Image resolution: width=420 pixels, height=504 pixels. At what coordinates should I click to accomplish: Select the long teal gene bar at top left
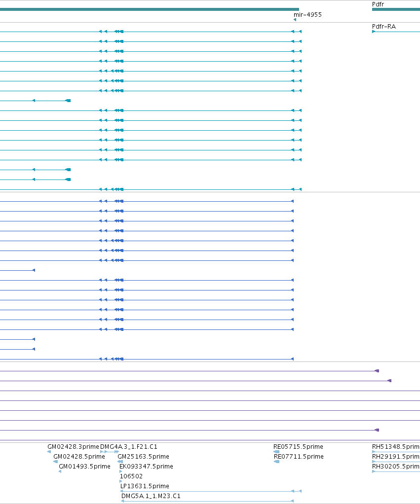click(150, 9)
